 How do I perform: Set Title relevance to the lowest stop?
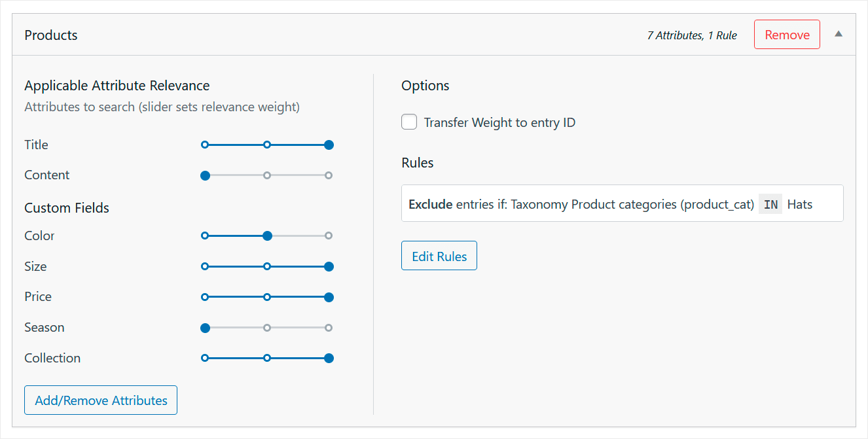click(x=205, y=145)
